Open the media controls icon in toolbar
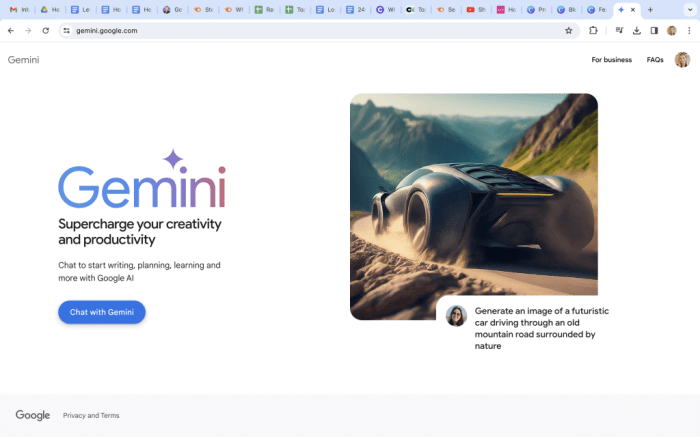The height and width of the screenshot is (437, 700). (x=619, y=31)
